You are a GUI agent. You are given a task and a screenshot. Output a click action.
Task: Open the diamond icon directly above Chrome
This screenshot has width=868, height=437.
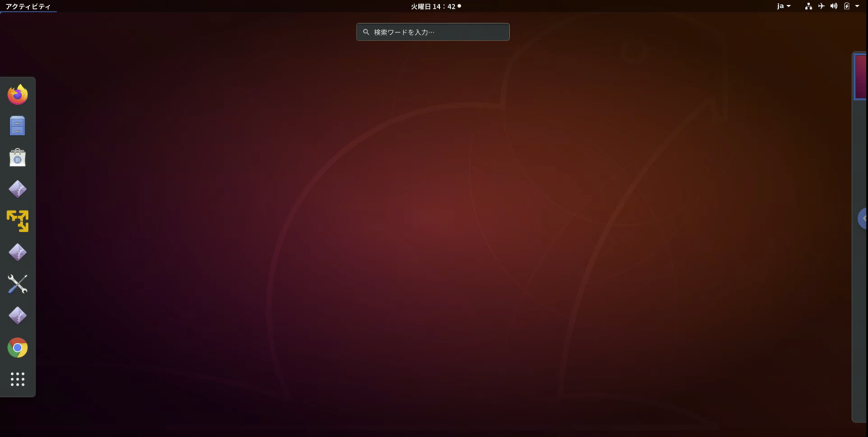pos(17,316)
